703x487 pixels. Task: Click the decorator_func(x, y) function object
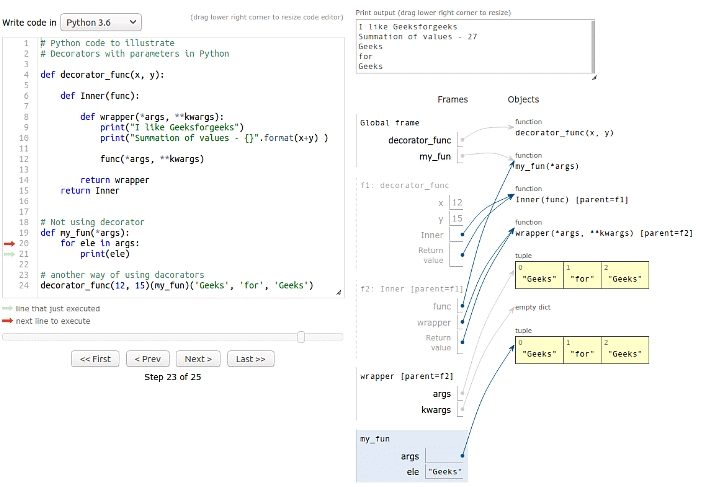[564, 133]
